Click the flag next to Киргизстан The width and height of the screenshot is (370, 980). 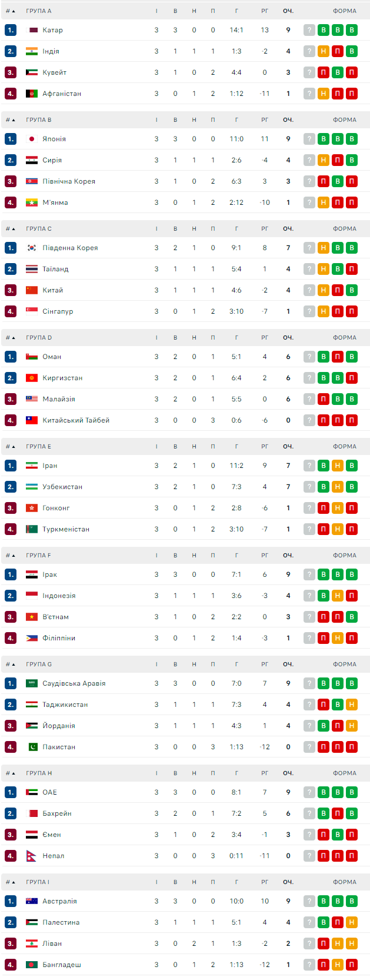[x=32, y=378]
